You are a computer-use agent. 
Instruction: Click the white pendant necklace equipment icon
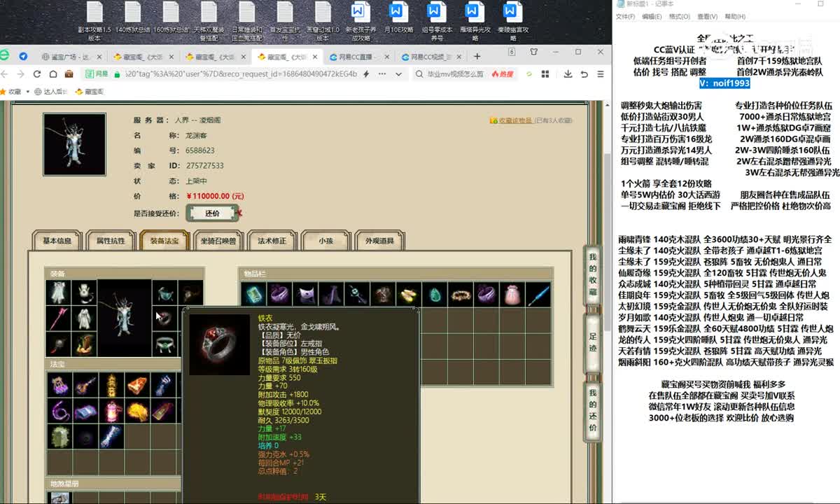pos(84,293)
